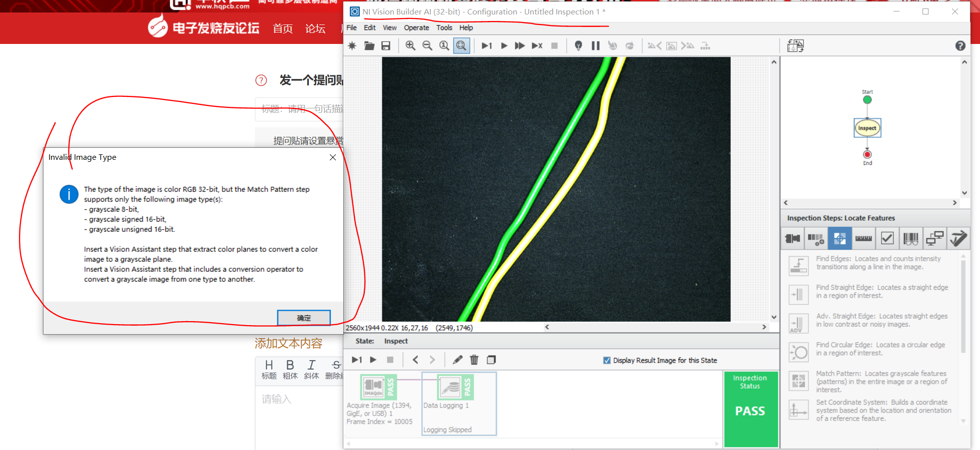Set image zoom to 1:1
Viewport: 980px width, 450px height.
pos(444,46)
